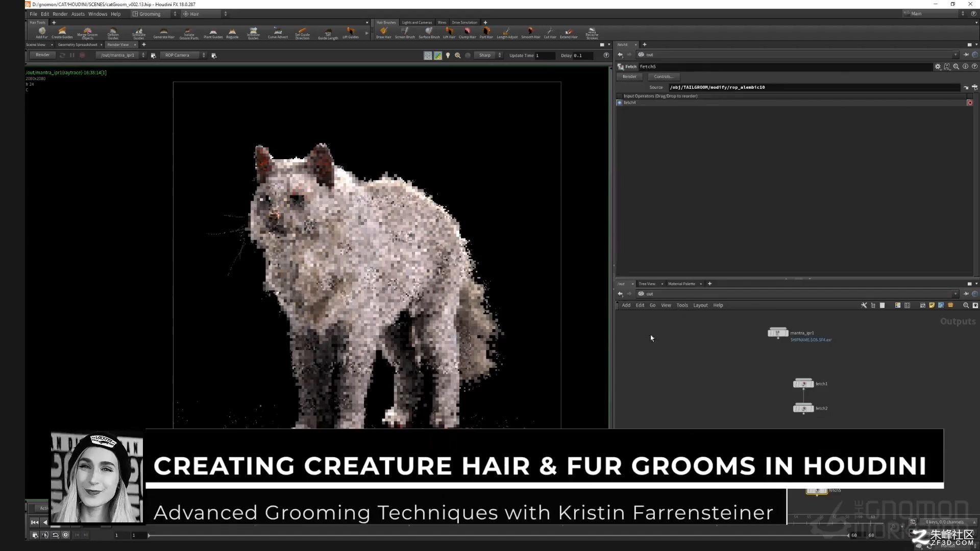The image size is (980, 551).
Task: Click the Length Adjust brush
Action: 507,33
